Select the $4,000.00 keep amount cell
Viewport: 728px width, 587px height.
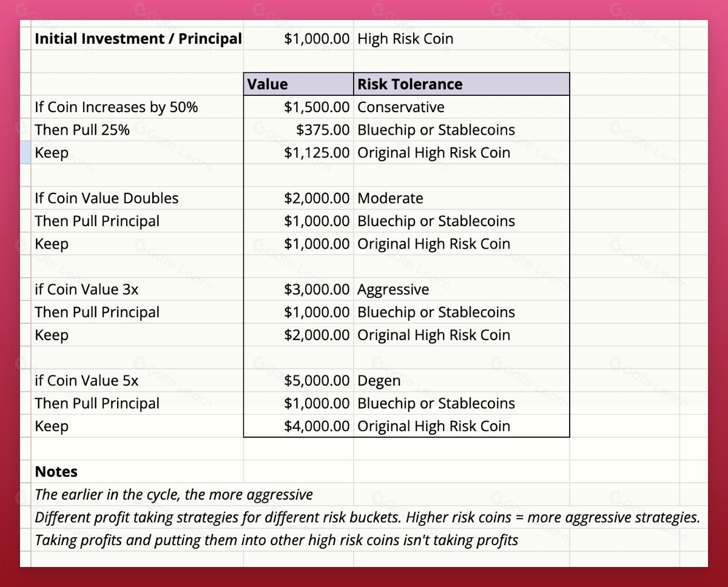pyautogui.click(x=317, y=426)
